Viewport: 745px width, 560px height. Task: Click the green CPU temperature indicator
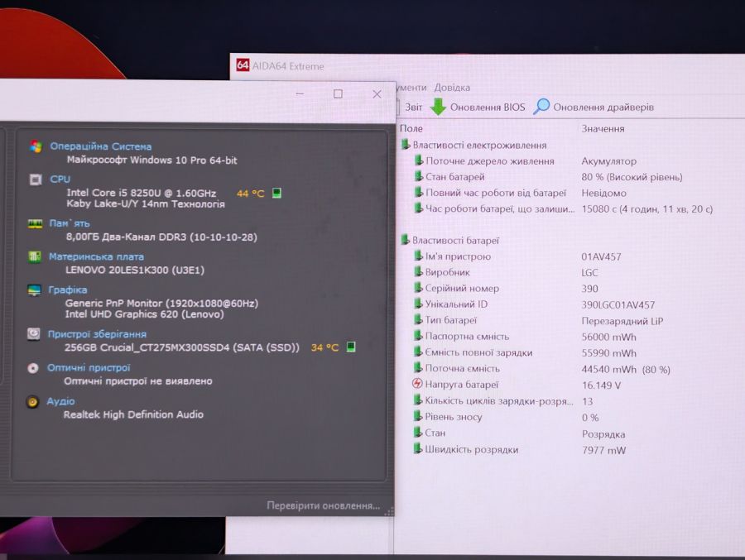point(276,193)
